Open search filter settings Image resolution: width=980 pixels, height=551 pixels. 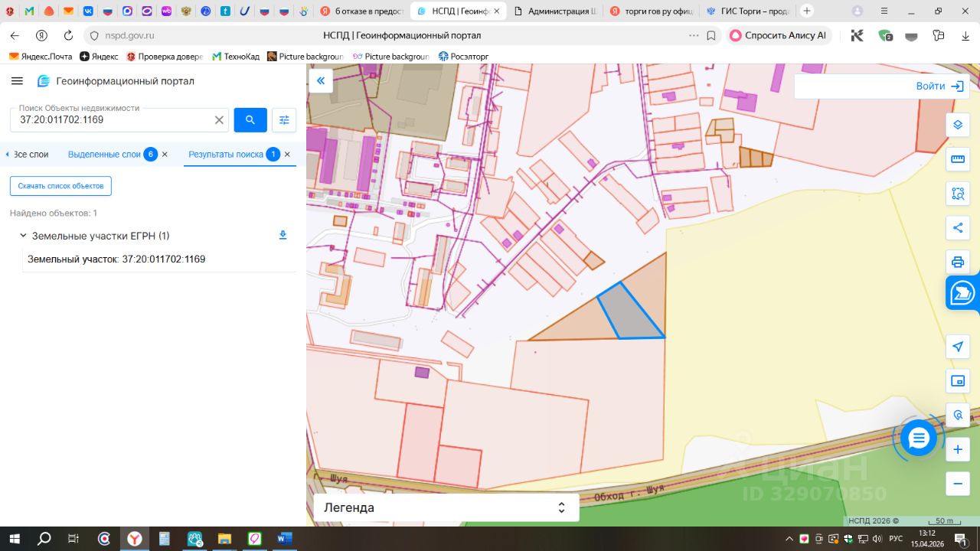[284, 120]
